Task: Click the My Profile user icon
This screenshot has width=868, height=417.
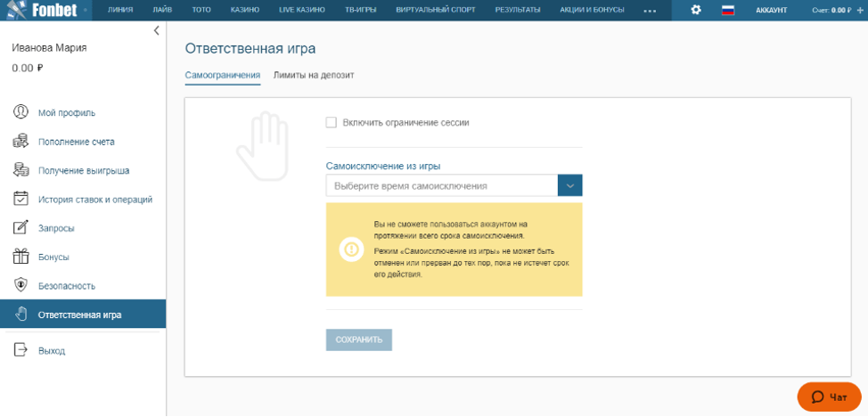Action: point(20,112)
